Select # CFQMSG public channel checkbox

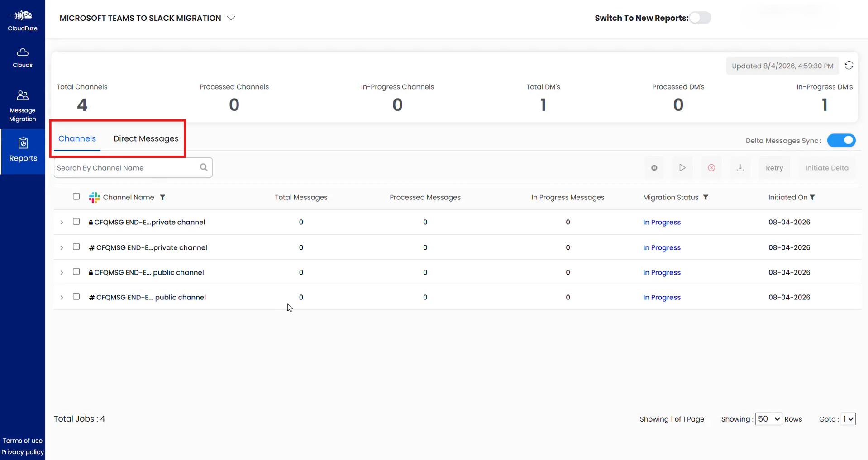(76, 296)
